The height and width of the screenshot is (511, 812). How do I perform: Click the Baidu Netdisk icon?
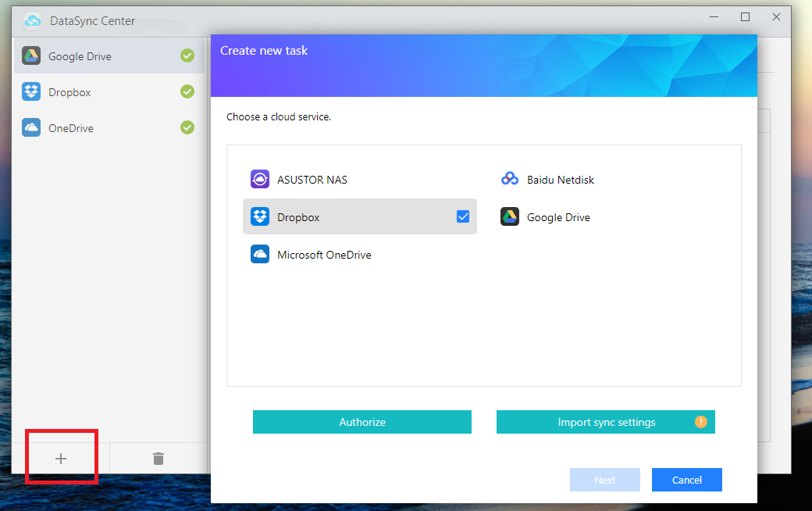point(510,180)
